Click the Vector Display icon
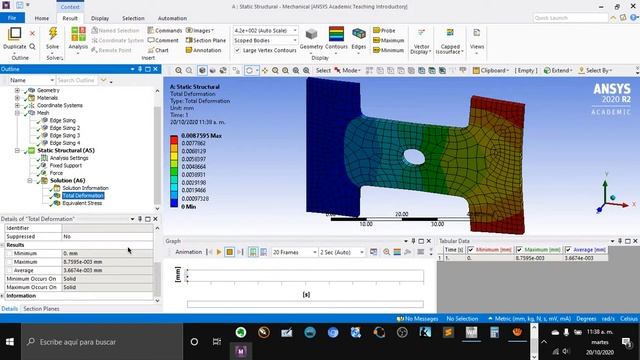This screenshot has height=360, width=640. pyautogui.click(x=421, y=33)
